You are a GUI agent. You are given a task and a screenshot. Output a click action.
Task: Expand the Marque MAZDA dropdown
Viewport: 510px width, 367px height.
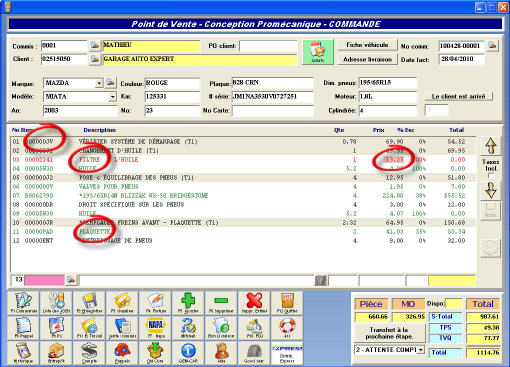[99, 83]
